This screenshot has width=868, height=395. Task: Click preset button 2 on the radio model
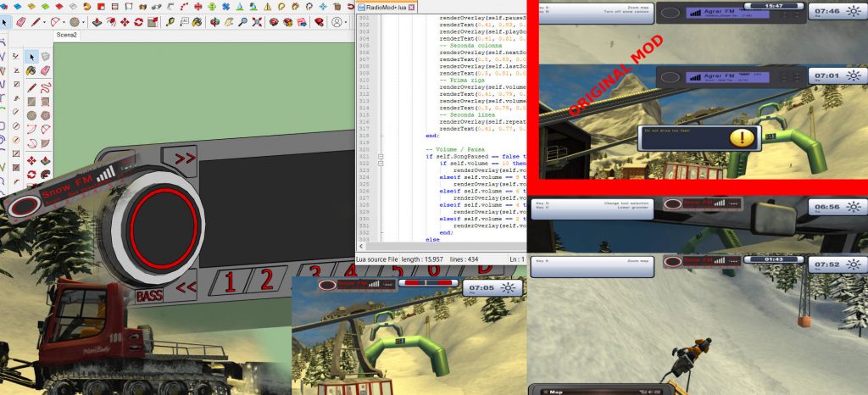[x=267, y=280]
